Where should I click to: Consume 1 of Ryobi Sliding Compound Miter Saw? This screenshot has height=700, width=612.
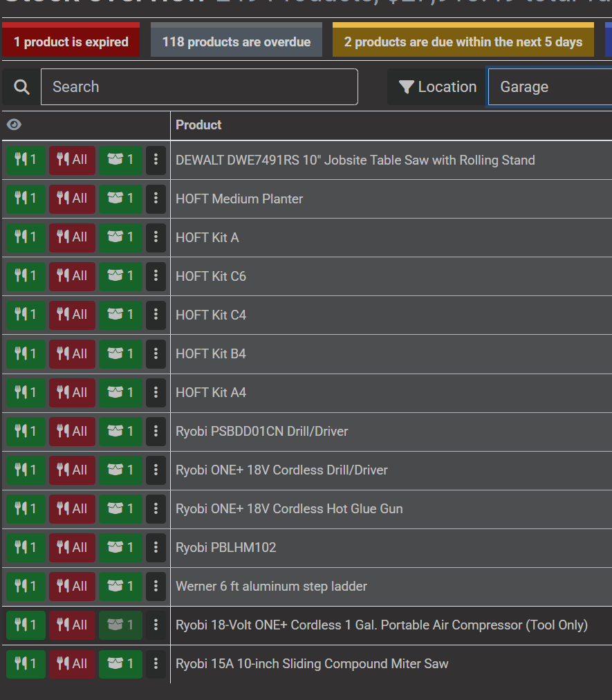(26, 664)
